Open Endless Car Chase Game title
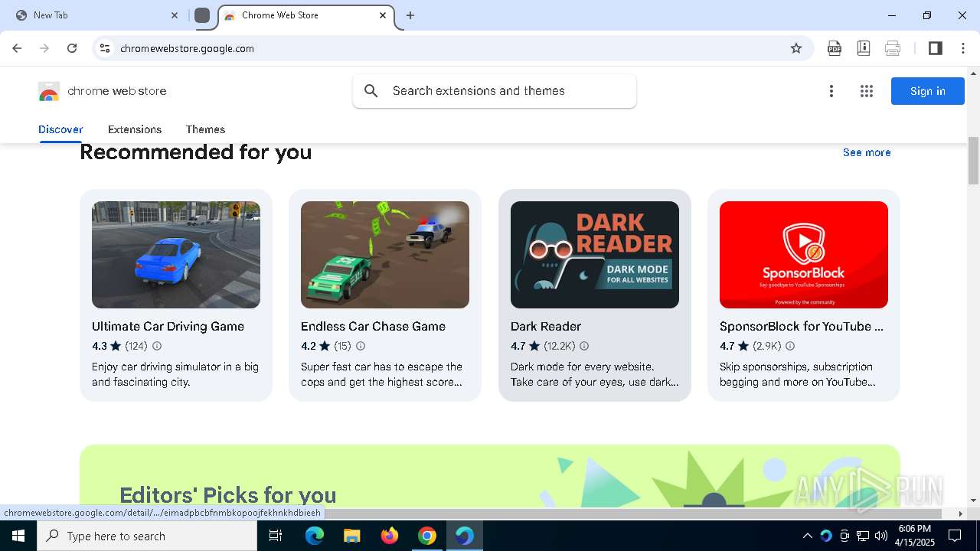Screen dimensions: 980x551 [x=373, y=326]
